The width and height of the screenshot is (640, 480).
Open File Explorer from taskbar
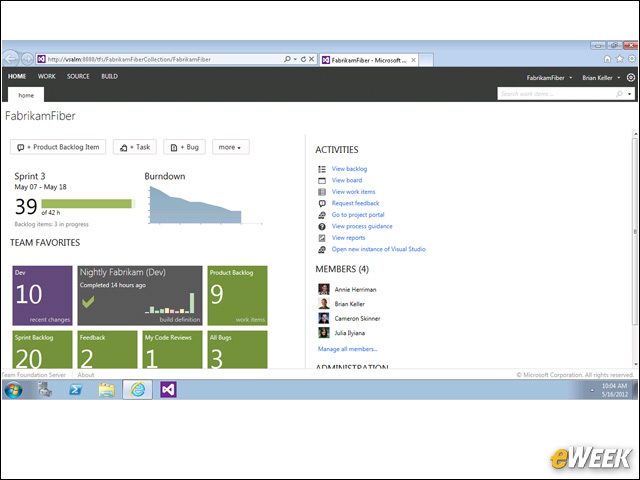coord(106,390)
